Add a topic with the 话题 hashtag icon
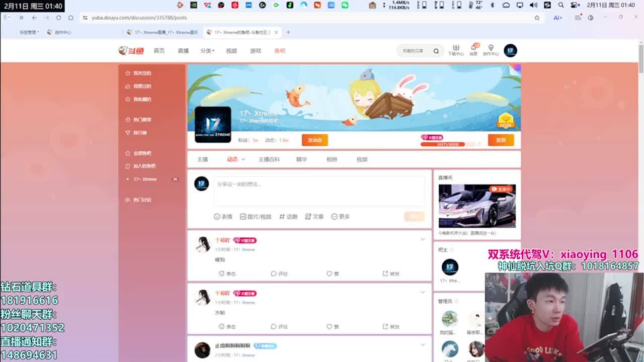 pyautogui.click(x=282, y=217)
